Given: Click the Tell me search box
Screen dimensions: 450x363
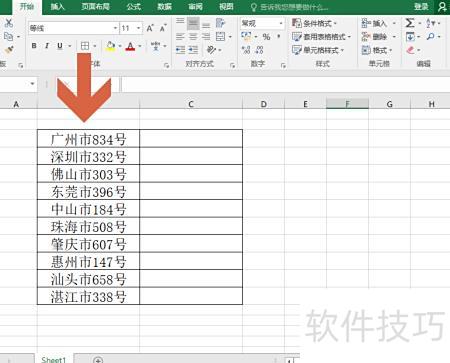Looking at the screenshot, I should tap(289, 7).
